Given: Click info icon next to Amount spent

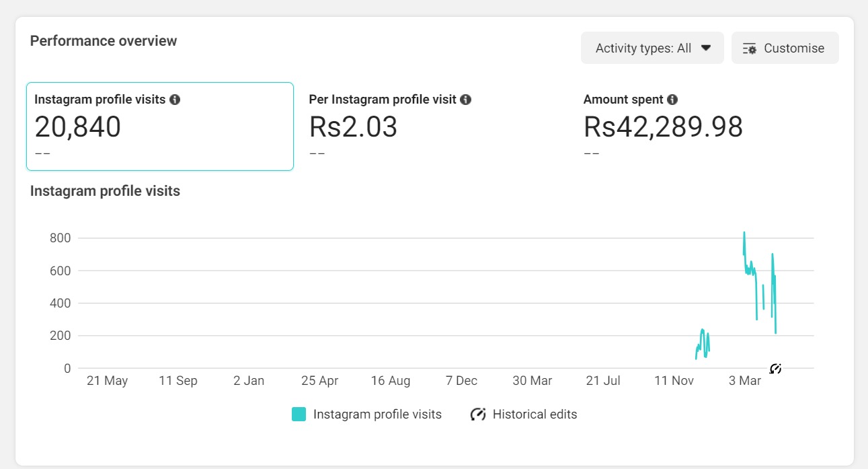Looking at the screenshot, I should point(672,100).
